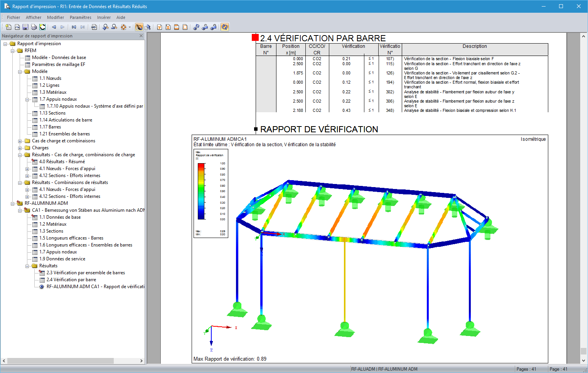Viewport: 588px width, 373px height.
Task: Toggle the highlighted refresh button
Action: click(x=225, y=27)
